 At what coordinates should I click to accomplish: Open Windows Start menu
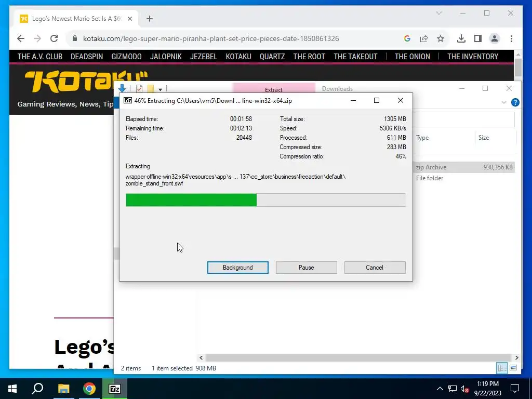12,389
